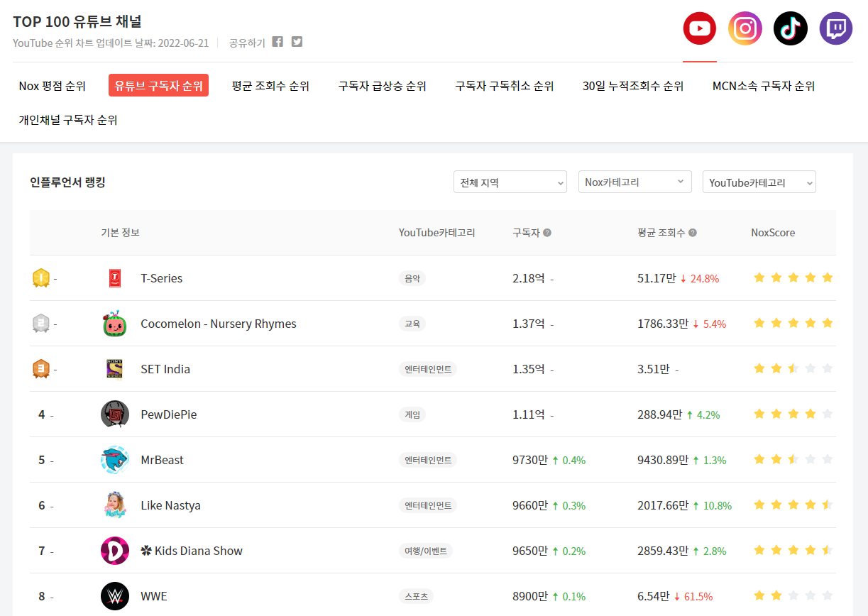Open the Kids Diana Show avatar
868x616 pixels.
[x=115, y=551]
